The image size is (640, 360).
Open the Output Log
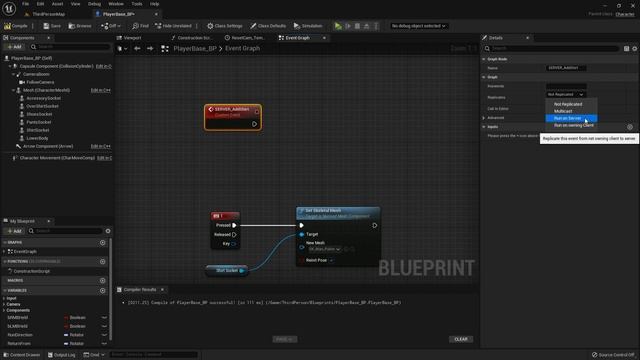pyautogui.click(x=62, y=355)
